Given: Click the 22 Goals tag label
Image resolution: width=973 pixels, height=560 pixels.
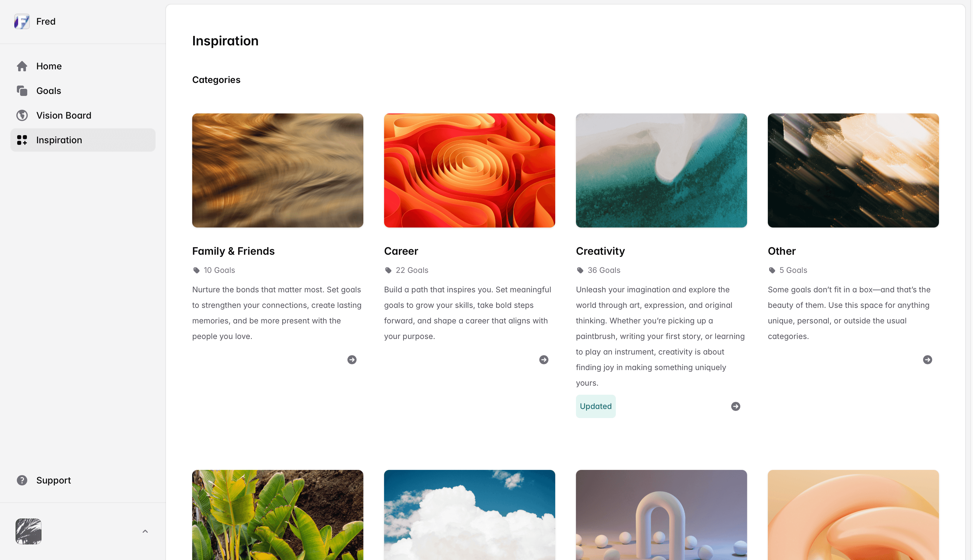Looking at the screenshot, I should (412, 270).
